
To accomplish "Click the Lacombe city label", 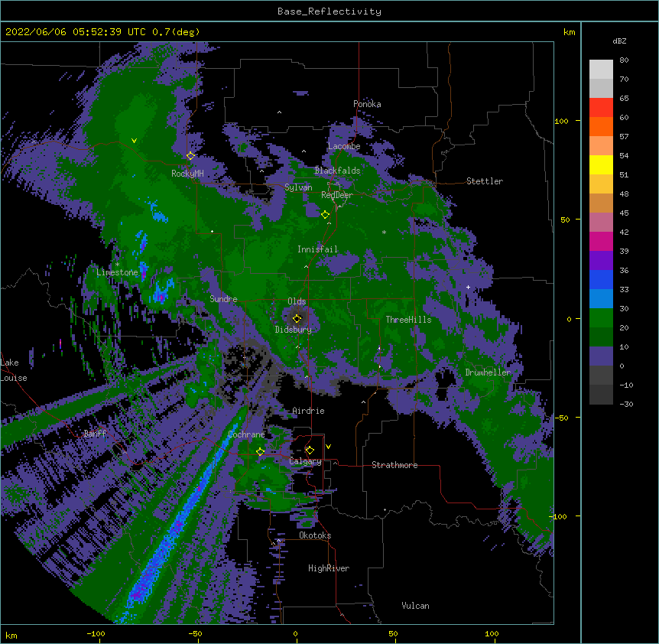I will (344, 146).
